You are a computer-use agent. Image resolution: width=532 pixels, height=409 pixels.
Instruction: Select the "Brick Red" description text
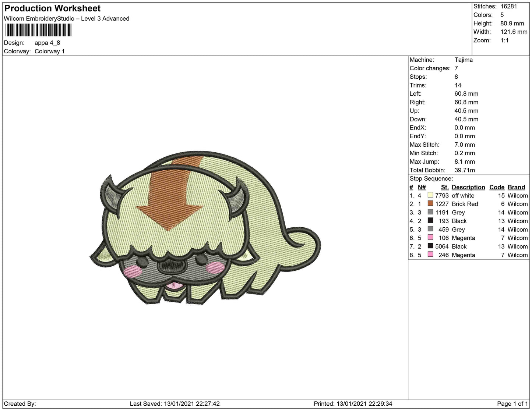(465, 204)
